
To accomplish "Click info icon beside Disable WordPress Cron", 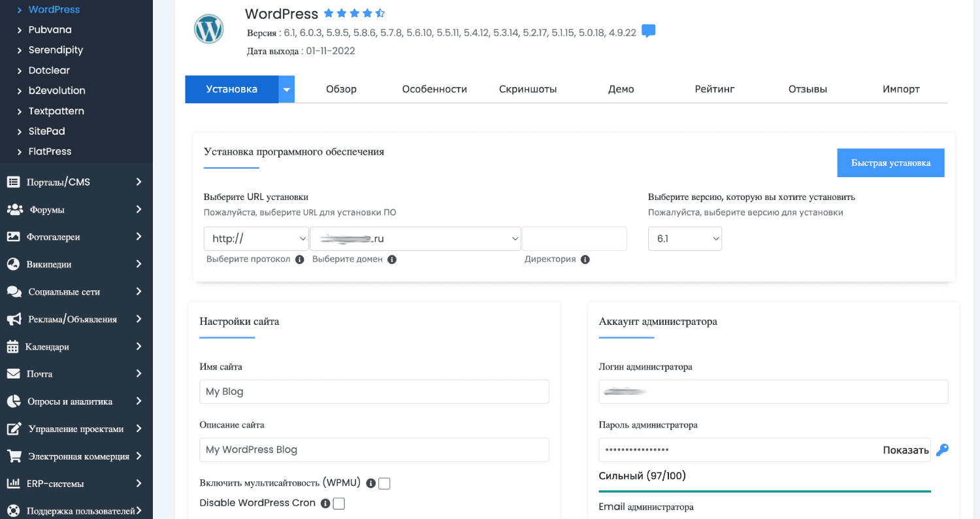I will click(x=325, y=503).
